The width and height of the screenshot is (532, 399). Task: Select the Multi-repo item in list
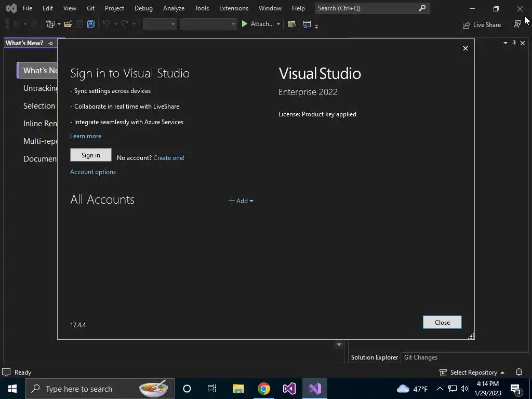pos(40,141)
